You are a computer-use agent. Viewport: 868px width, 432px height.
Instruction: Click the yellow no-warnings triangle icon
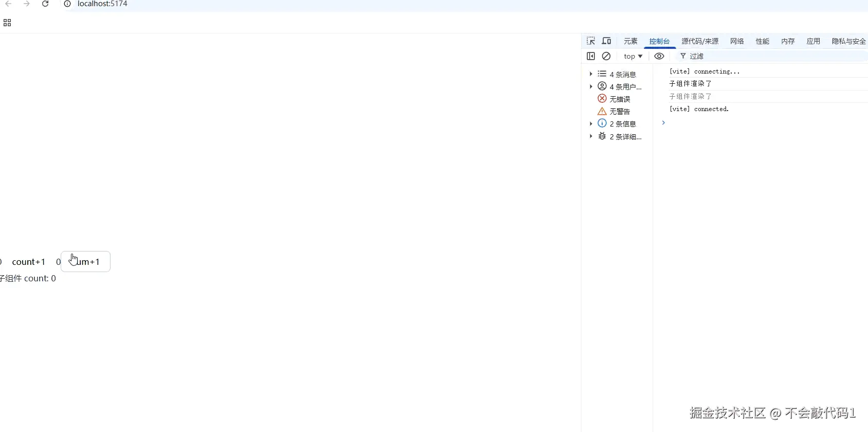pos(602,111)
